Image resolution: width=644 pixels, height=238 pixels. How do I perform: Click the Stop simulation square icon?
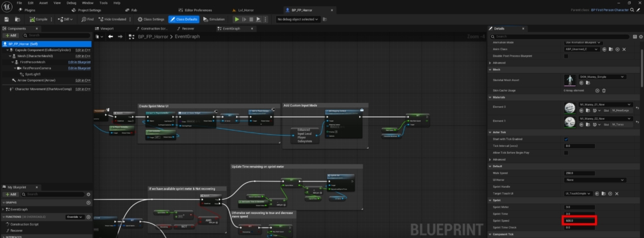click(x=251, y=19)
